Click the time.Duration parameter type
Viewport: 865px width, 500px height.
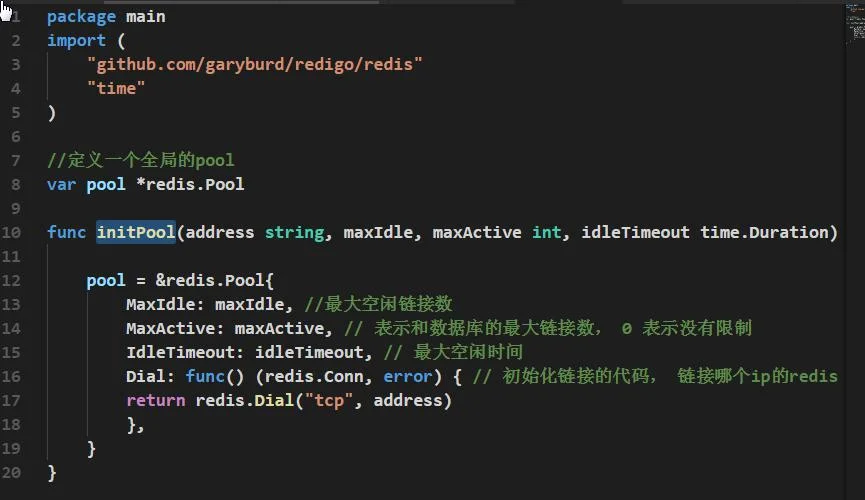point(764,232)
